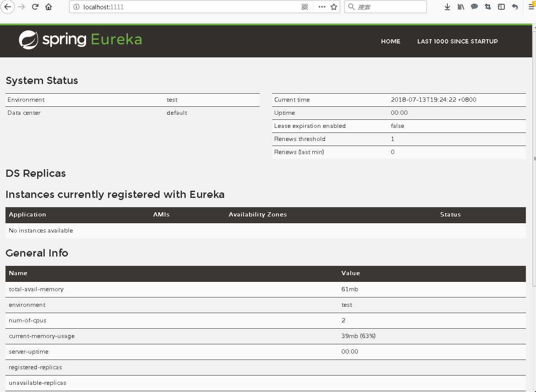This screenshot has height=392, width=536.
Task: Click the Availability Zones column header
Action: tap(258, 215)
